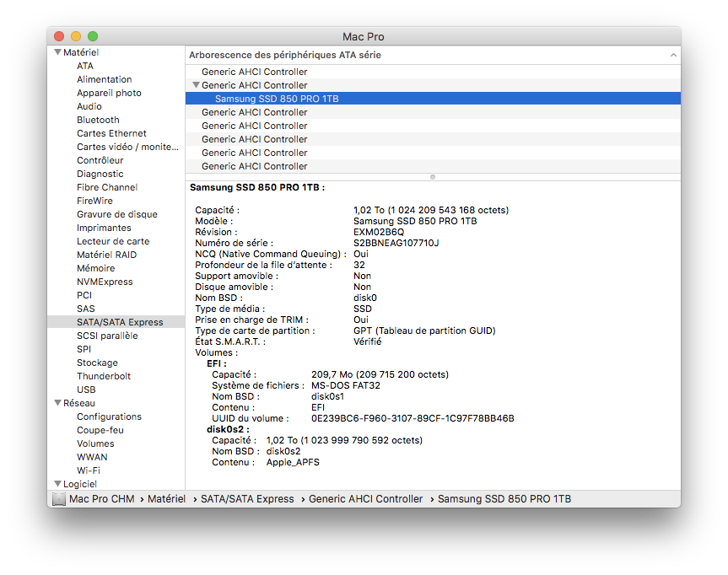This screenshot has height=575, width=728.
Task: Click Generic AHCI Controller in the path bar
Action: click(366, 499)
